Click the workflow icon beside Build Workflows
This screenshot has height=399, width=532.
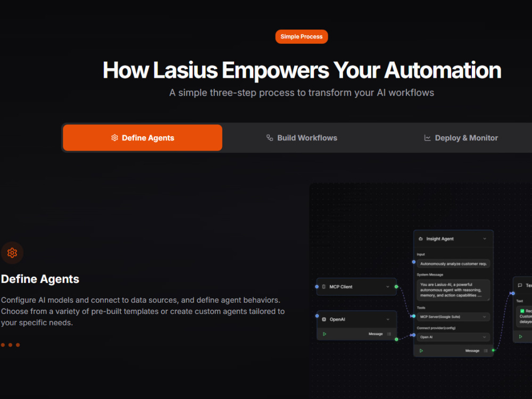[x=269, y=138]
